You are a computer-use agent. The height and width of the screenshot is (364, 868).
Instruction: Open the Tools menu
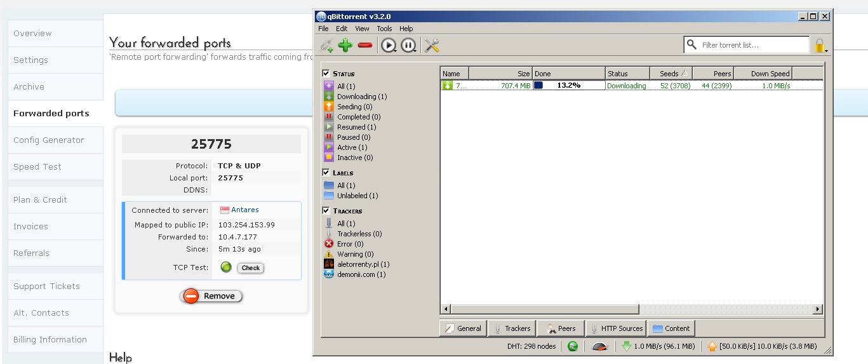click(x=384, y=29)
